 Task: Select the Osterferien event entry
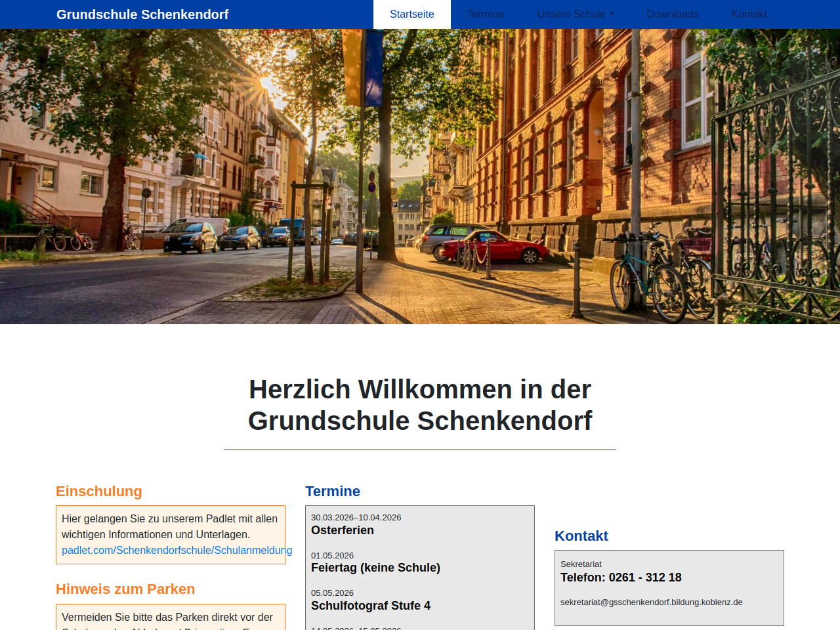[343, 530]
